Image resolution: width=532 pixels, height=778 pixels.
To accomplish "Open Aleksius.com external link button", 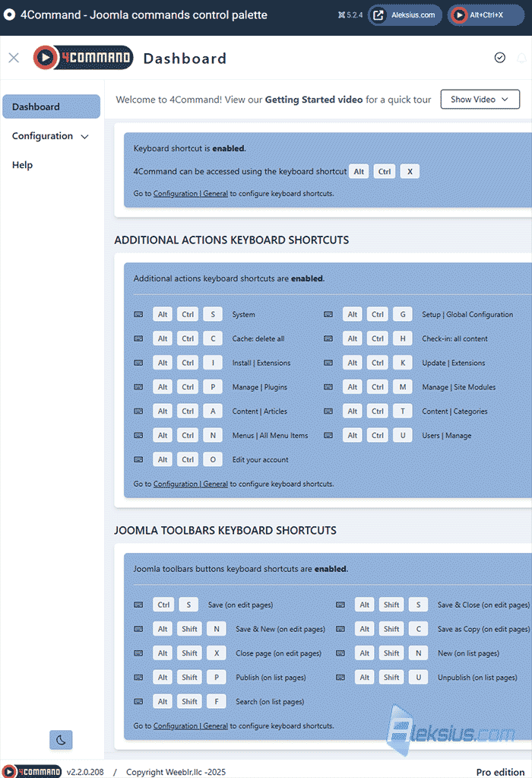I will tap(404, 15).
